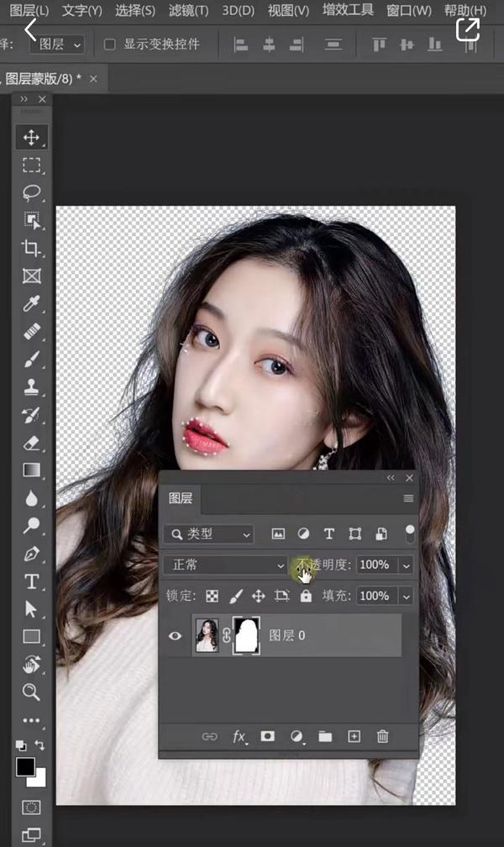Switch to the 图层 panel tab
504x847 pixels.
(x=181, y=498)
